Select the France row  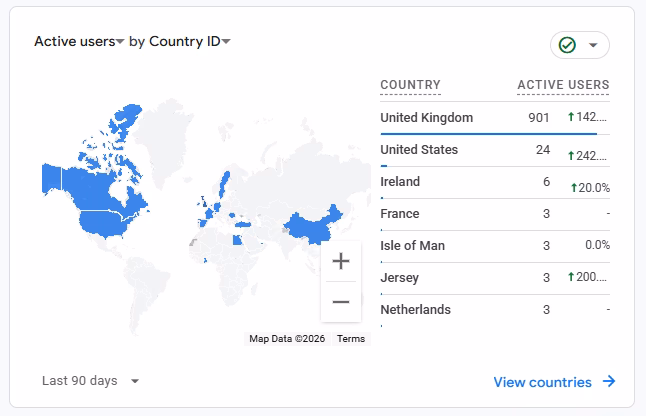[x=495, y=214]
